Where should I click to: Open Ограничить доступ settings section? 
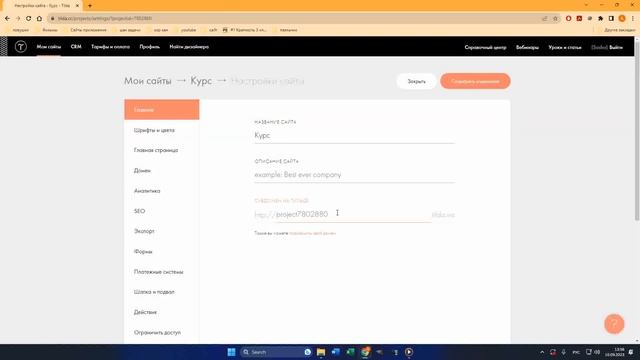[157, 332]
